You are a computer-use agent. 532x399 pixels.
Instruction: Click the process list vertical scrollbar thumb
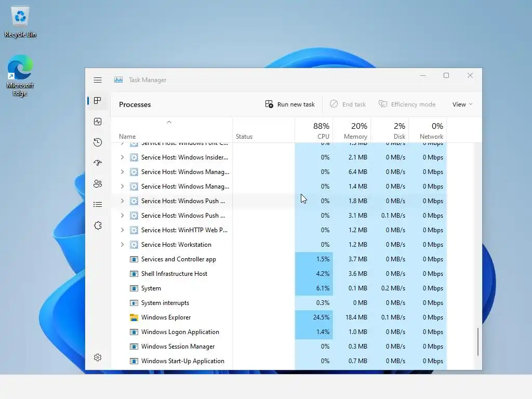pos(478,342)
